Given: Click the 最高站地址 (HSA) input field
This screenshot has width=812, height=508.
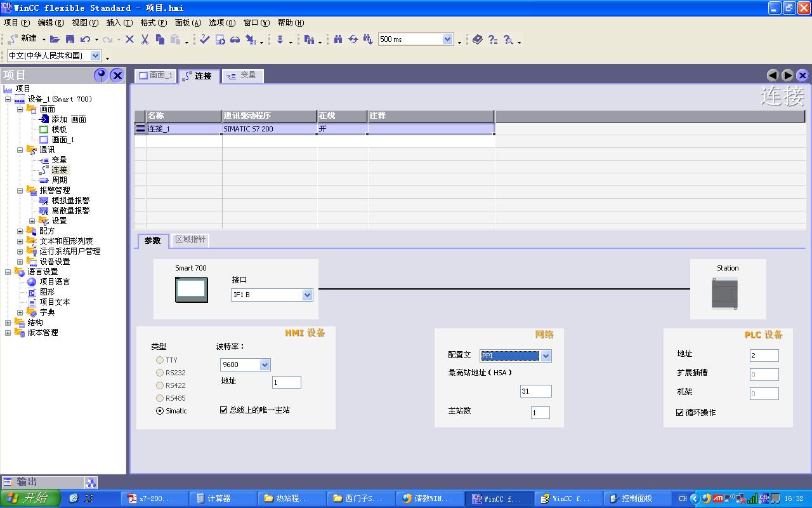Looking at the screenshot, I should coord(535,391).
